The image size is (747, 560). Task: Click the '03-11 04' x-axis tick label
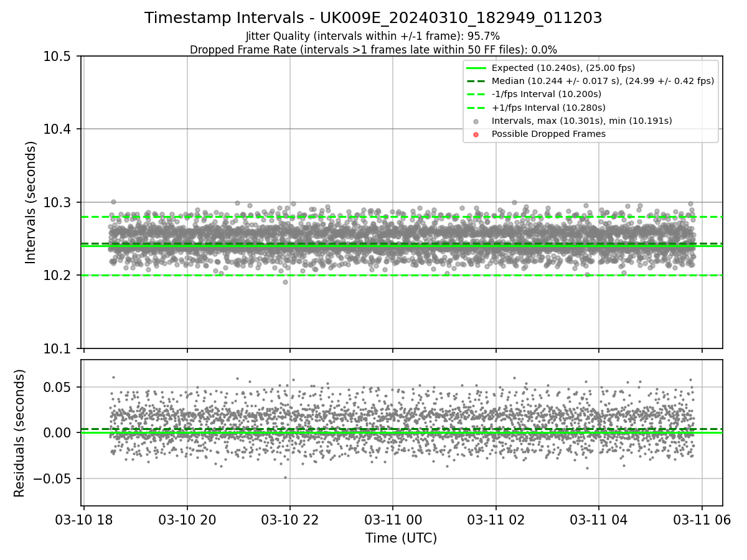599,519
